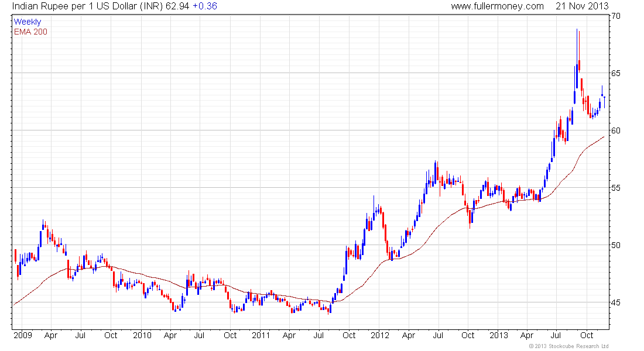
Task: Click the '© 2013 Stockcube Research Ltd' copyright text
Action: (x=568, y=346)
